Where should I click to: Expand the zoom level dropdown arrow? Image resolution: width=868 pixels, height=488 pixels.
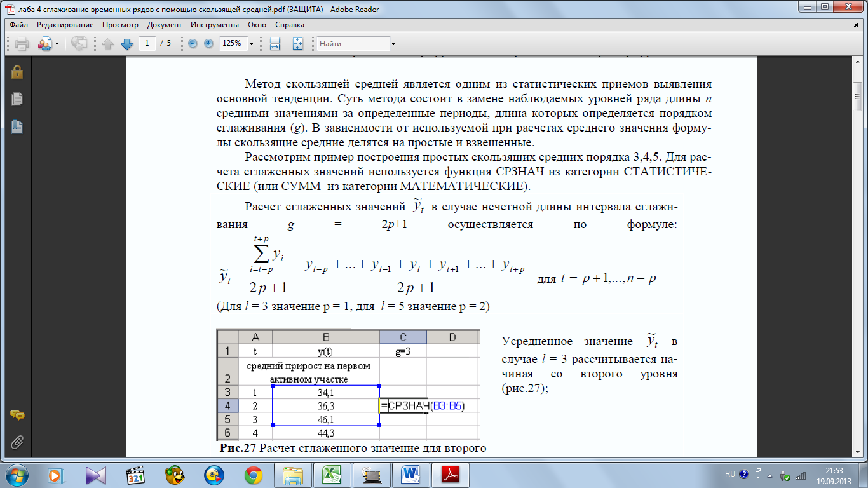tap(252, 44)
